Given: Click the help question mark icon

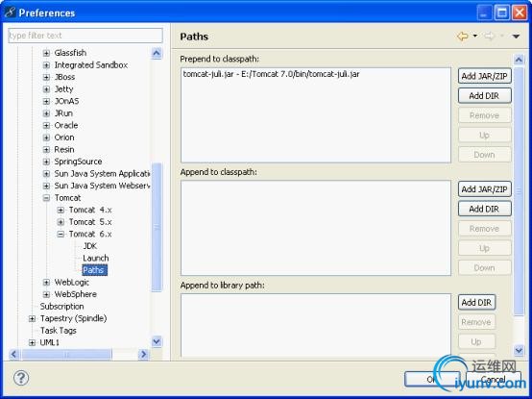Looking at the screenshot, I should coord(21,378).
